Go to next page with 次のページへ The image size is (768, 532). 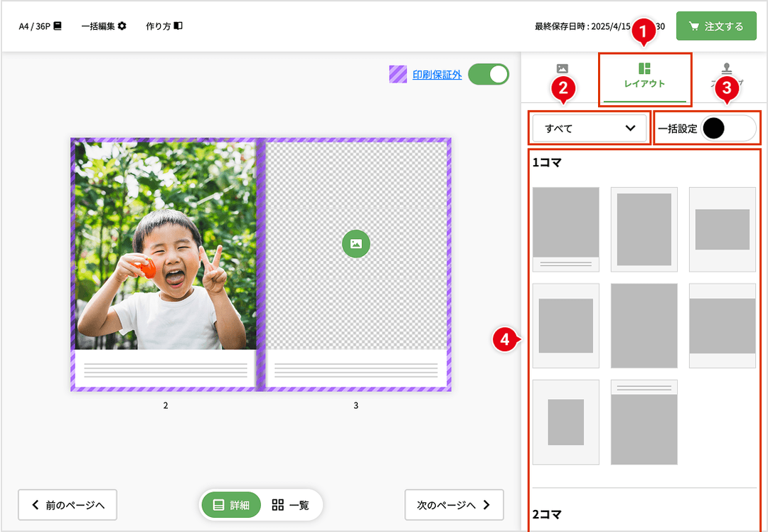(454, 505)
